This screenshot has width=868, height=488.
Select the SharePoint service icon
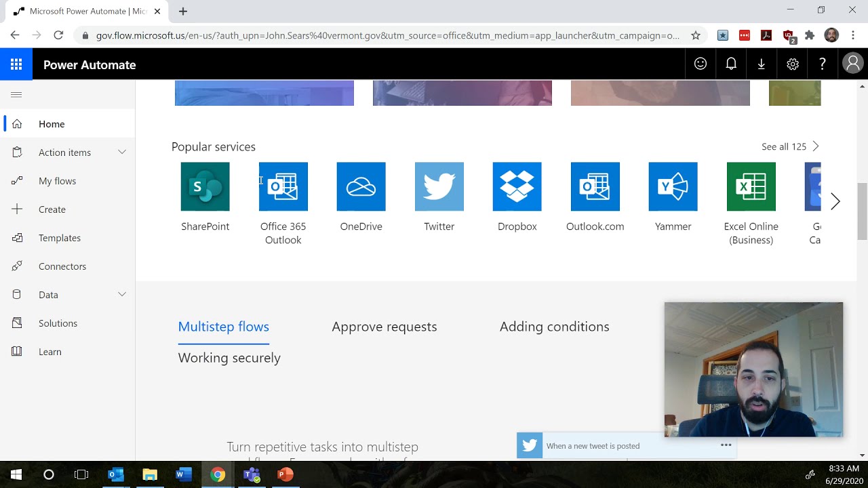pos(205,186)
